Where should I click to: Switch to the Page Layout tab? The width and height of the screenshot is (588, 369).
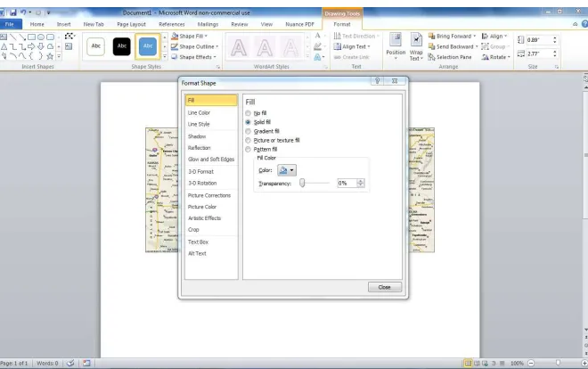pos(131,24)
